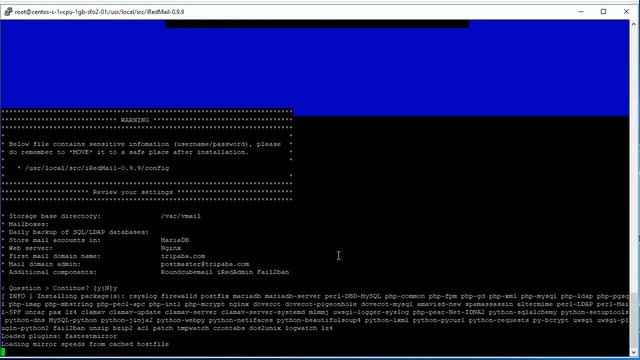Screen dimensions: 640x360
Task: Click the green terminal cursor block
Action: pos(3,352)
